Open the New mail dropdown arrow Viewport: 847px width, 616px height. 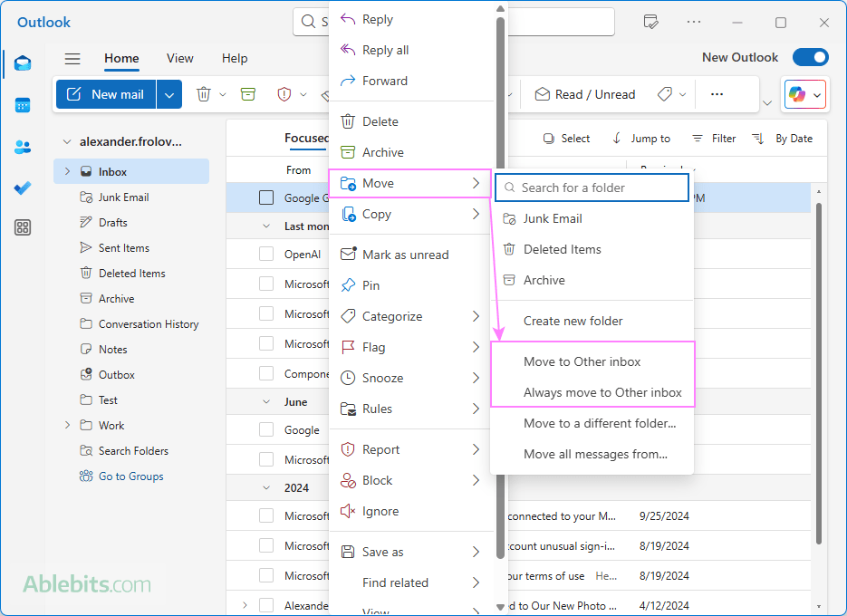[x=169, y=94]
